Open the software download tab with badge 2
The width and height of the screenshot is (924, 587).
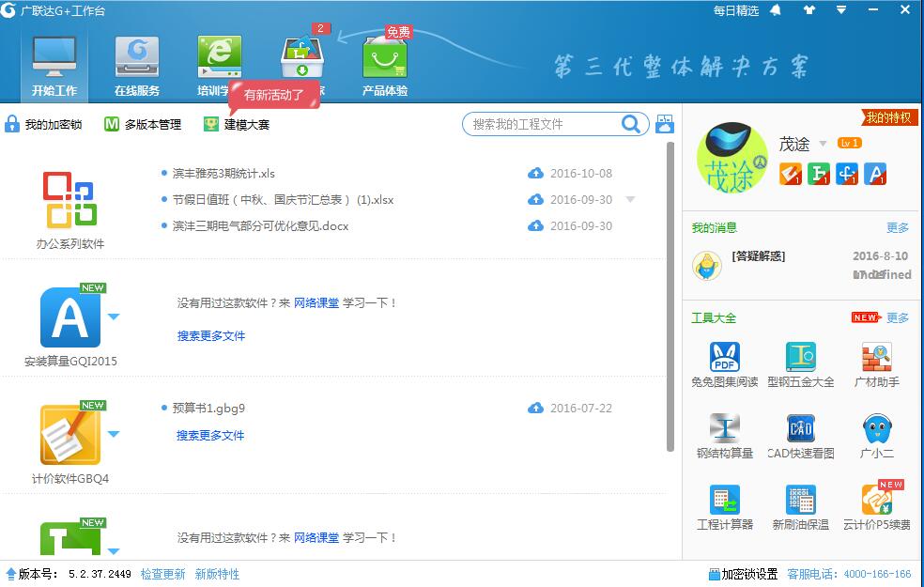302,59
